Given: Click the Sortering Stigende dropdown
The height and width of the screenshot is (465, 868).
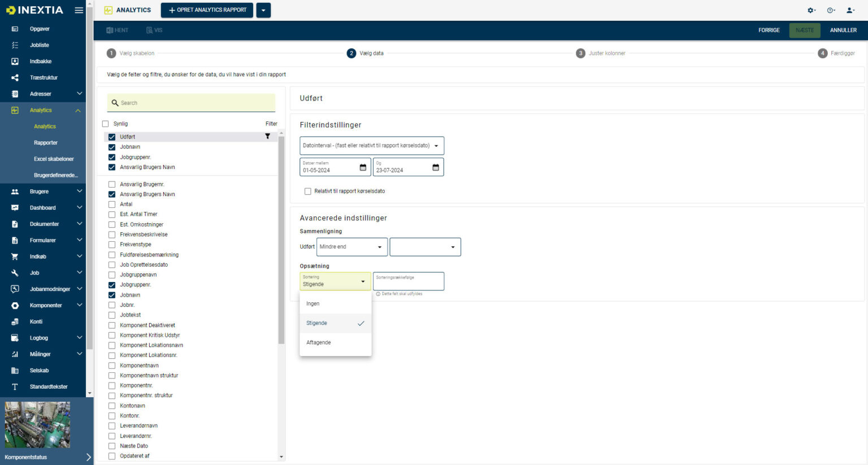Looking at the screenshot, I should click(x=335, y=281).
